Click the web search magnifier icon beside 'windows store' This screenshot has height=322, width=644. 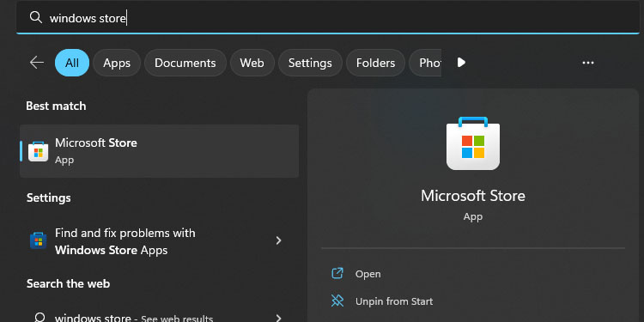click(39, 318)
